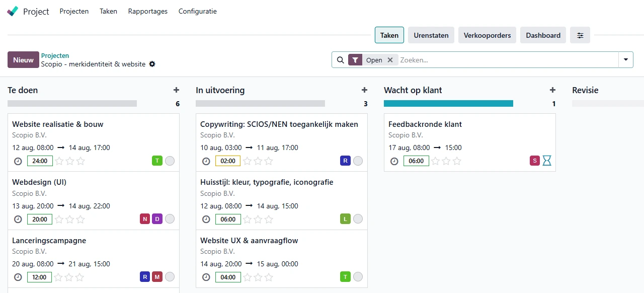Click clock icon on Lanceringscampagne card
The image size is (644, 293).
click(x=18, y=277)
